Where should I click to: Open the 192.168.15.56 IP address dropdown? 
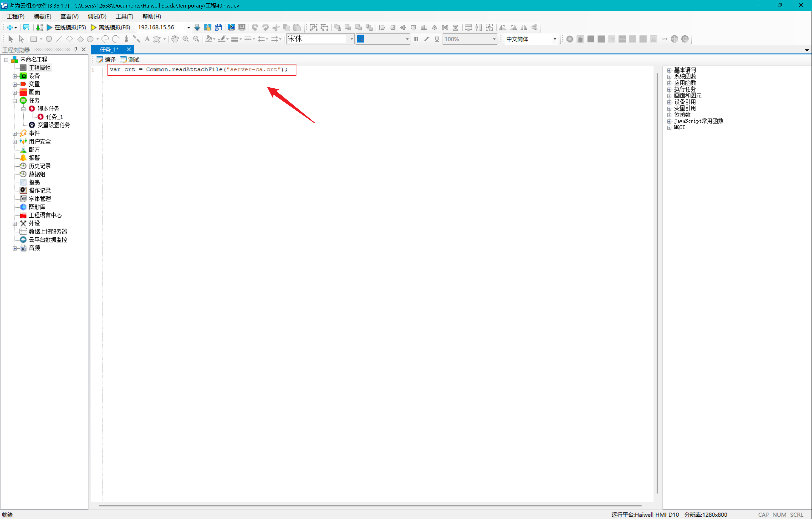coord(188,28)
